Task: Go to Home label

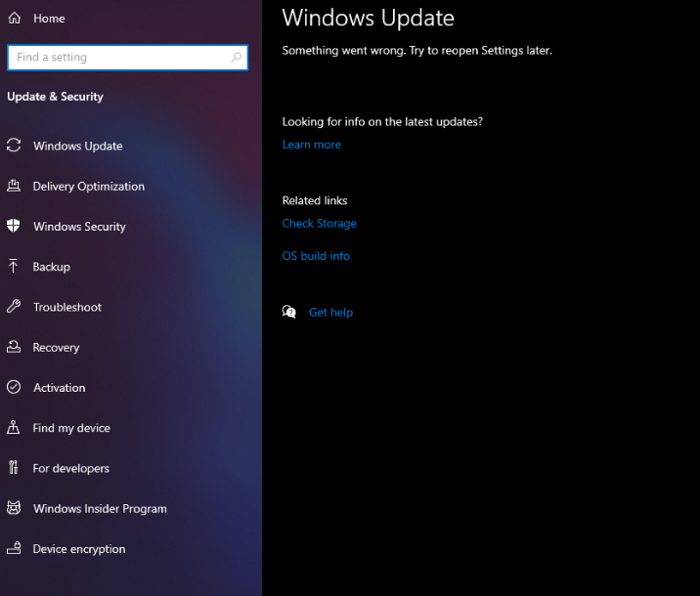Action: (x=49, y=19)
